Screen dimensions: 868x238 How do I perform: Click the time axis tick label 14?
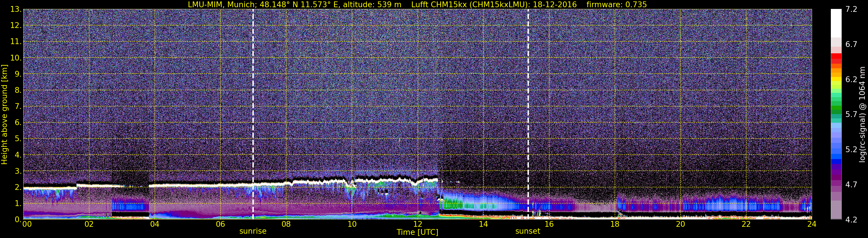pyautogui.click(x=483, y=224)
